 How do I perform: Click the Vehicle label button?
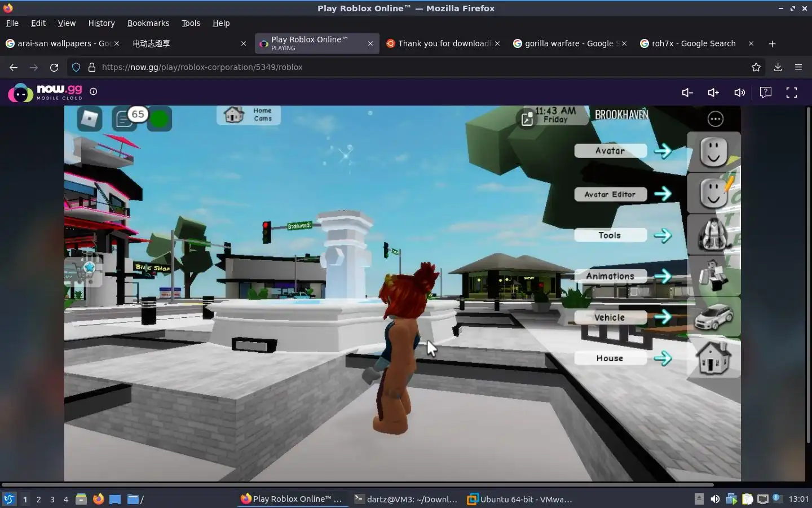(610, 317)
